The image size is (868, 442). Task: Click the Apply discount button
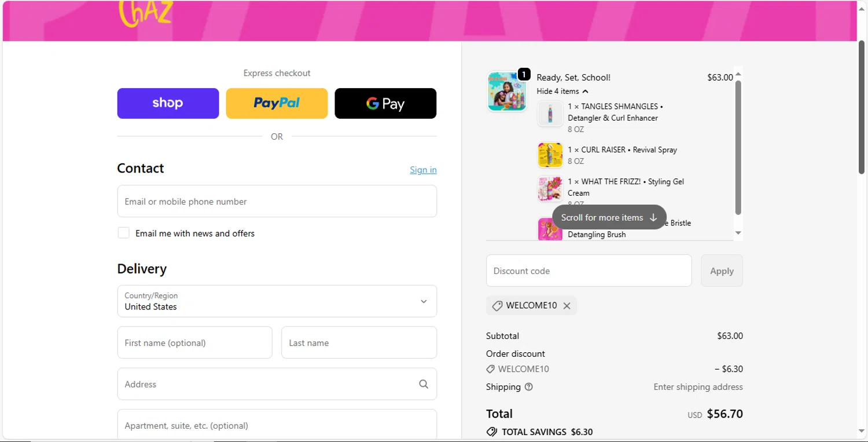click(722, 271)
